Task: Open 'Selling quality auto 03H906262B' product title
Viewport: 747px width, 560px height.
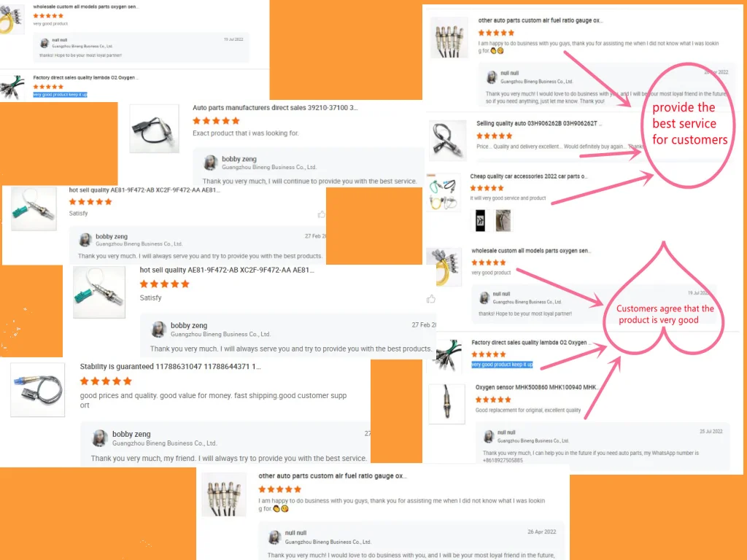Action: coord(539,123)
